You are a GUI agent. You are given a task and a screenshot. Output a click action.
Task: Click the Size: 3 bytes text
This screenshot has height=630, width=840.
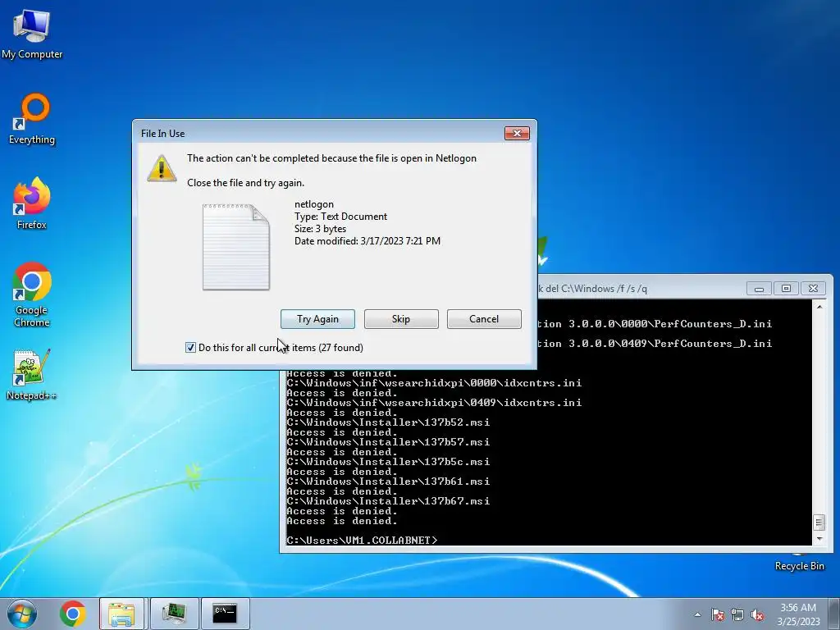pyautogui.click(x=321, y=229)
